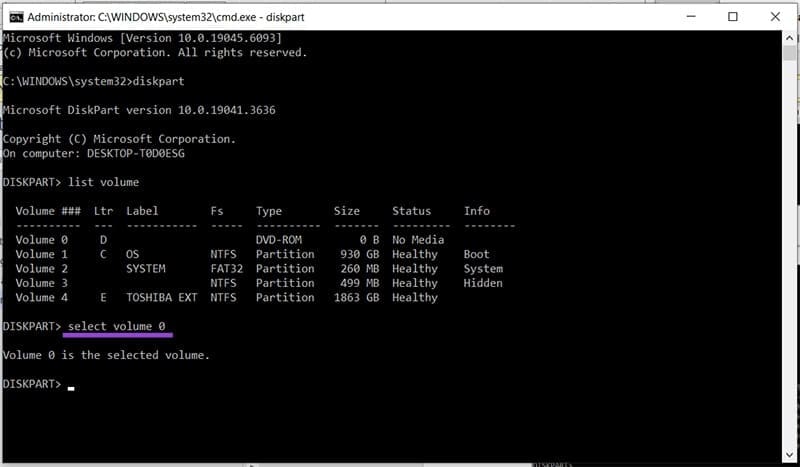The image size is (800, 467).
Task: Click the 'Microsoft Windows [Version 10.0.19045.6093]' line
Action: [142, 38]
